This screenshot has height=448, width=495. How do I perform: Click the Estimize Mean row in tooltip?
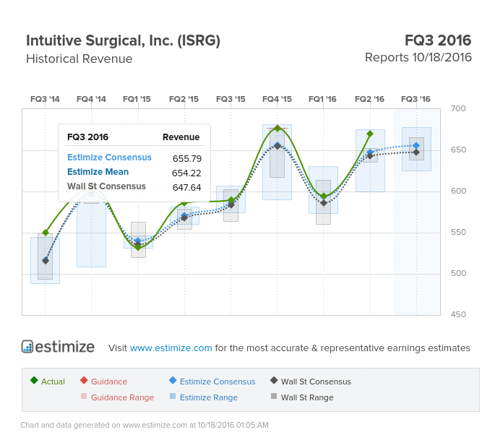click(134, 173)
